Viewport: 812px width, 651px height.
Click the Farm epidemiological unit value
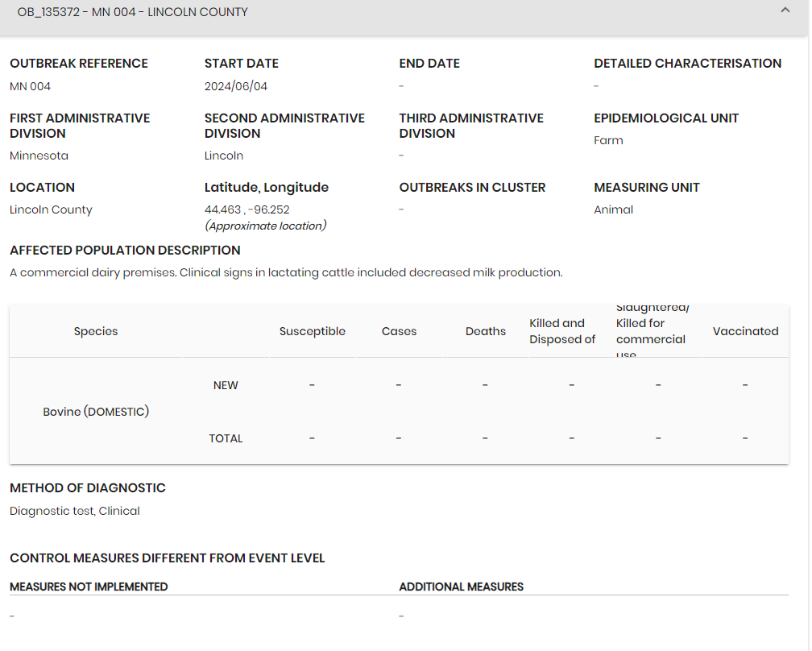(608, 140)
